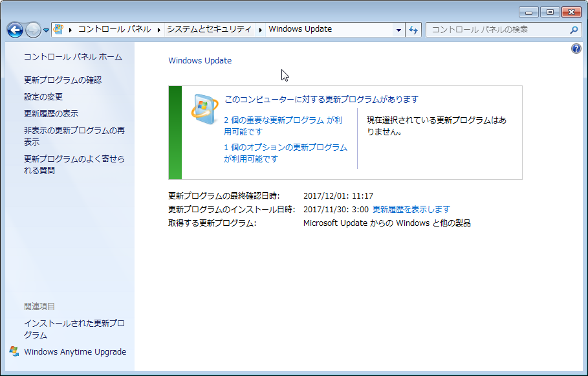The height and width of the screenshot is (376, 588).
Task: Click the Control Panel icon in address bar
Action: tap(58, 29)
